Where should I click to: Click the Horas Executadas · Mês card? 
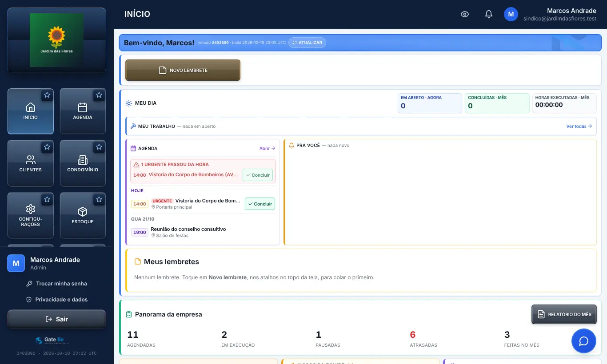(x=564, y=103)
